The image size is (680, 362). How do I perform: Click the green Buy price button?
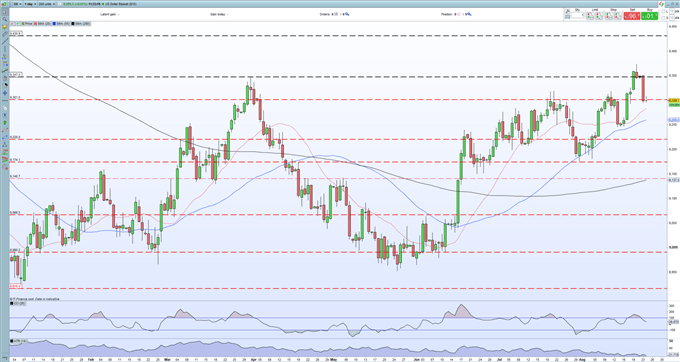pyautogui.click(x=649, y=16)
